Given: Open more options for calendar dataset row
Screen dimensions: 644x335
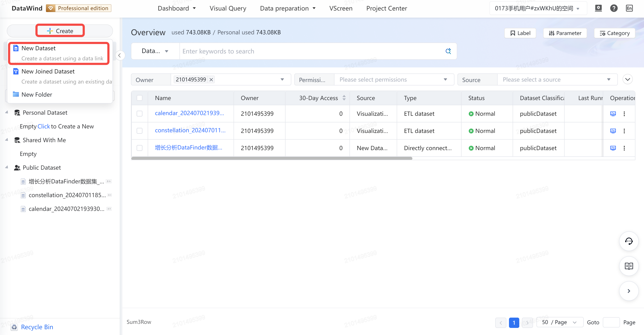Looking at the screenshot, I should [624, 114].
